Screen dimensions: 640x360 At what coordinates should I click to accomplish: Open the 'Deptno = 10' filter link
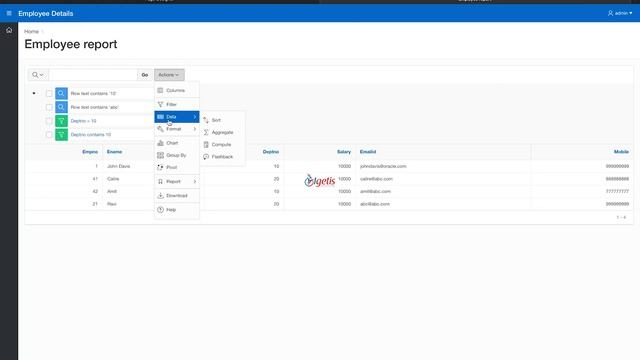click(x=83, y=121)
